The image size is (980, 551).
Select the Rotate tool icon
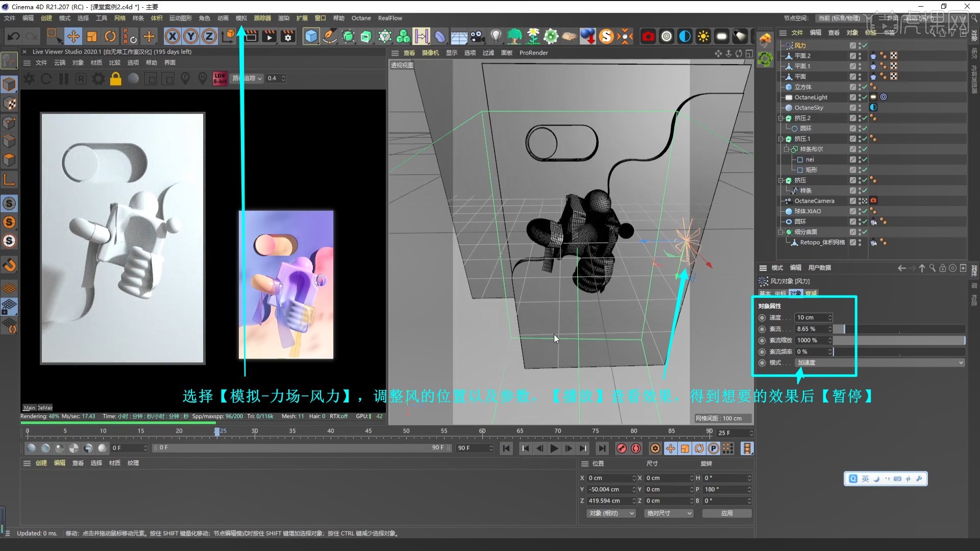pos(110,36)
